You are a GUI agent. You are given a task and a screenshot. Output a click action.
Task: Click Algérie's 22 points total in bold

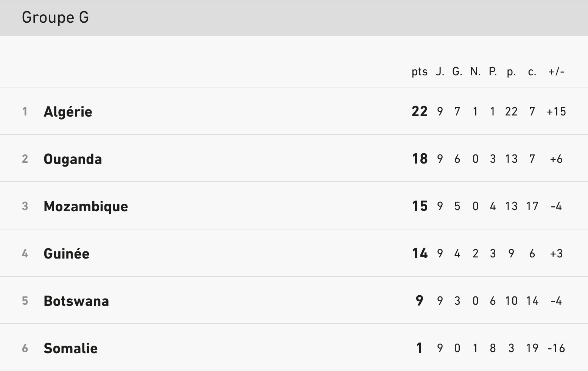click(x=419, y=111)
